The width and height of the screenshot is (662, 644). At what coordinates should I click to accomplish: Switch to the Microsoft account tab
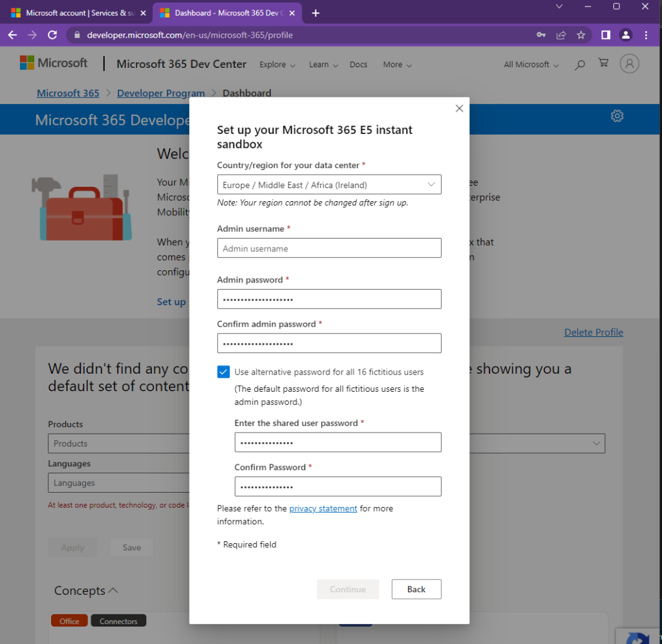pos(78,13)
